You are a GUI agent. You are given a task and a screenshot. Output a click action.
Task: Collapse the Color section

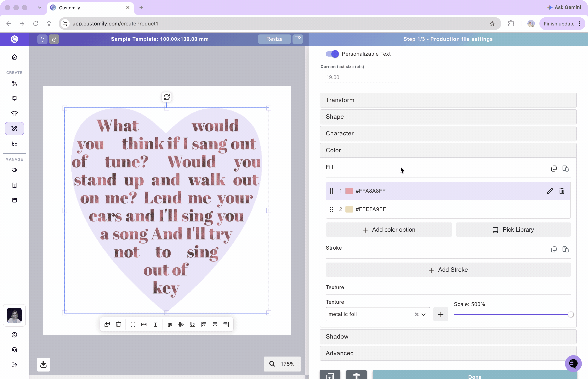click(x=448, y=150)
